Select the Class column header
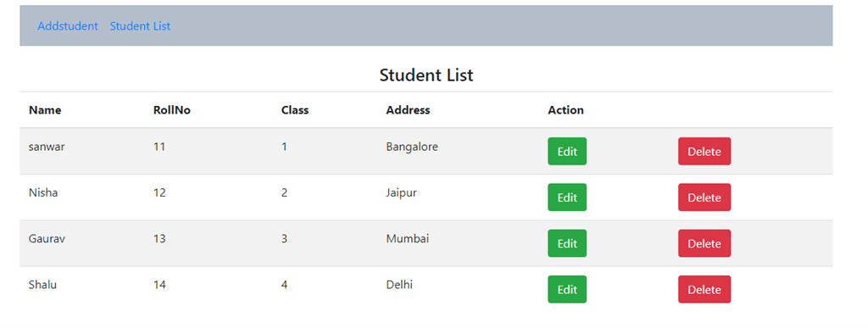 pyautogui.click(x=294, y=110)
